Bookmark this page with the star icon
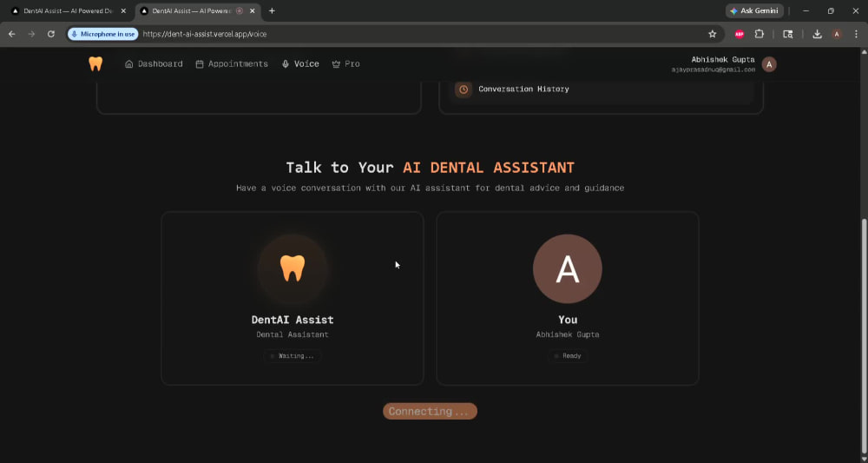The image size is (868, 463). tap(713, 34)
